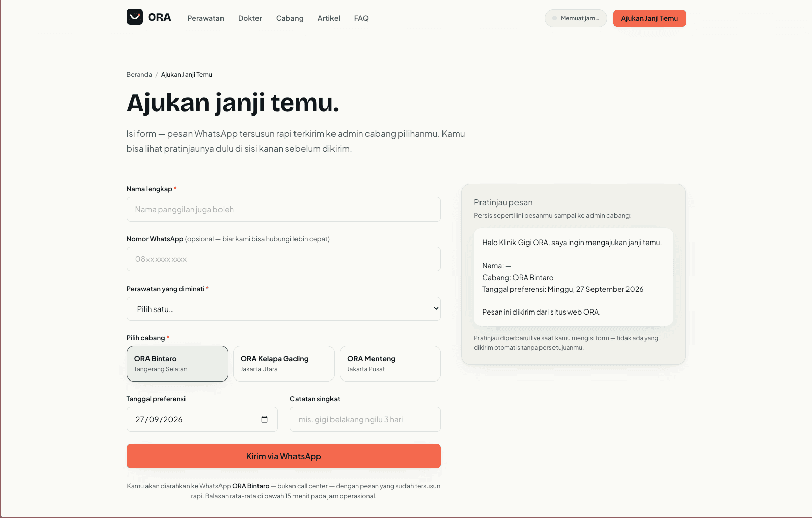Choose the ORA Kelapa Gading branch
The width and height of the screenshot is (812, 518).
283,363
